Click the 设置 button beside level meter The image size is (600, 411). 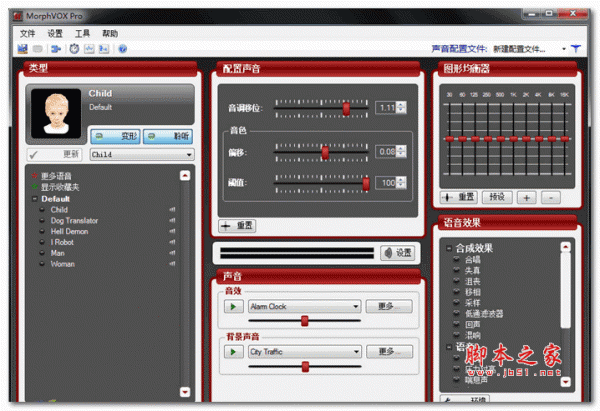[x=398, y=253]
